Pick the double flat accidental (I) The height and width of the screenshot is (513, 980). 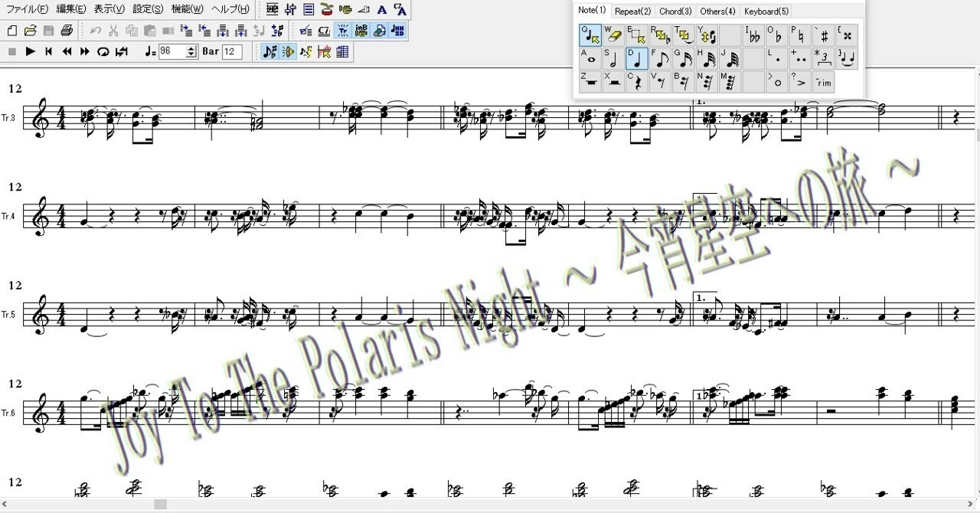click(x=753, y=35)
